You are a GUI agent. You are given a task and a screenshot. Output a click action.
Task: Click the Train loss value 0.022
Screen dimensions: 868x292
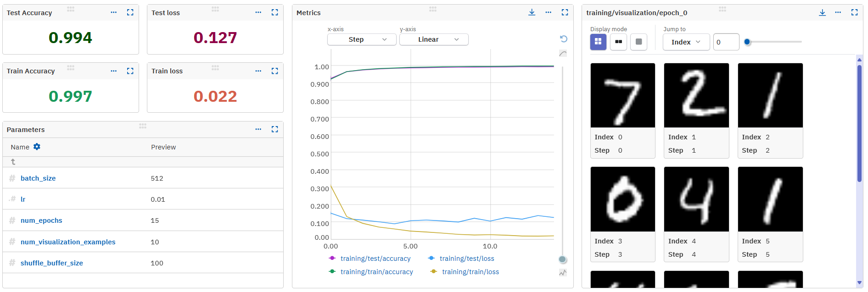(x=215, y=96)
